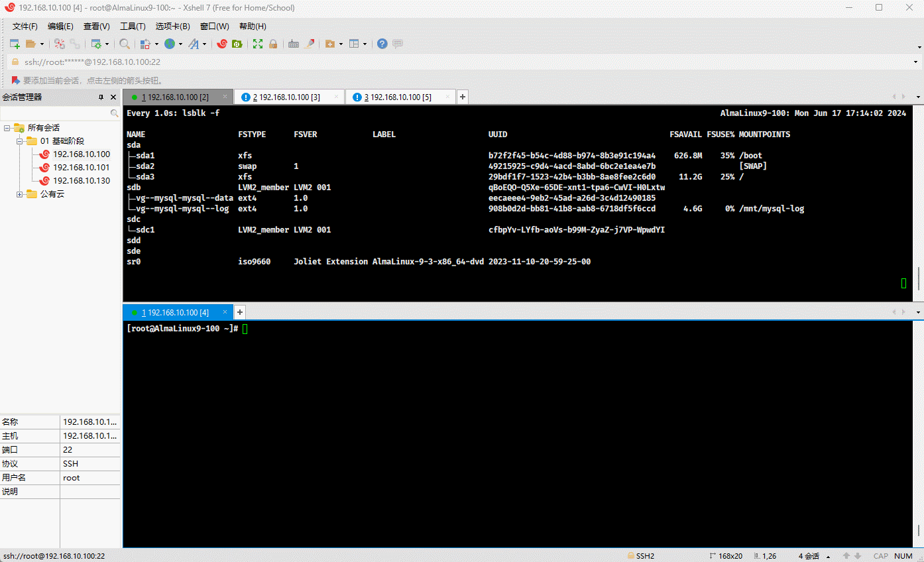Add new tab next to tab [4]

click(x=240, y=312)
